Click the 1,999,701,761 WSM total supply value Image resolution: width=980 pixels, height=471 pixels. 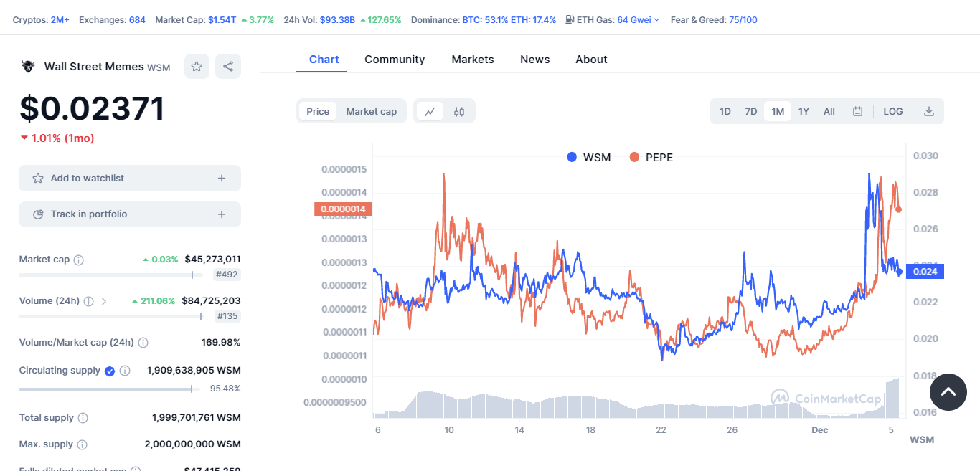197,418
